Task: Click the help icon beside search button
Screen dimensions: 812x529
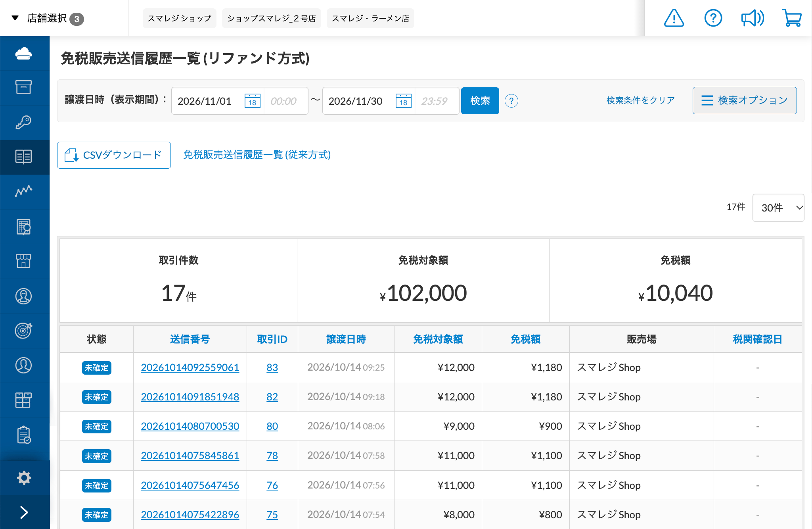Action: click(x=511, y=101)
